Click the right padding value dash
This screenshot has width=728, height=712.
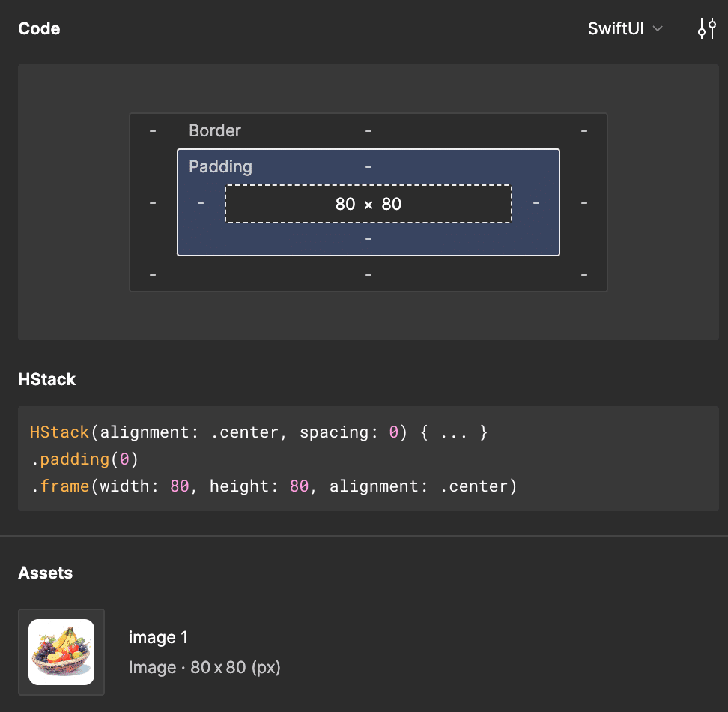tap(536, 203)
